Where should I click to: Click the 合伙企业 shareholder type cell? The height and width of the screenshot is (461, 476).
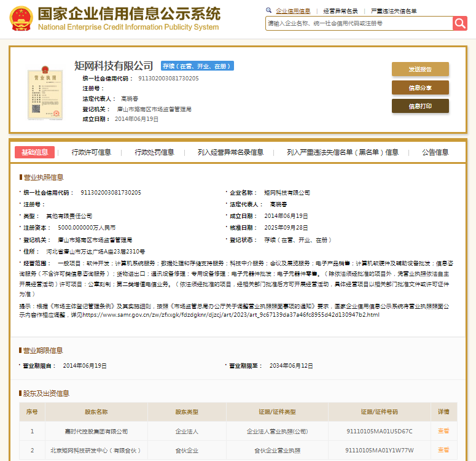(x=187, y=451)
